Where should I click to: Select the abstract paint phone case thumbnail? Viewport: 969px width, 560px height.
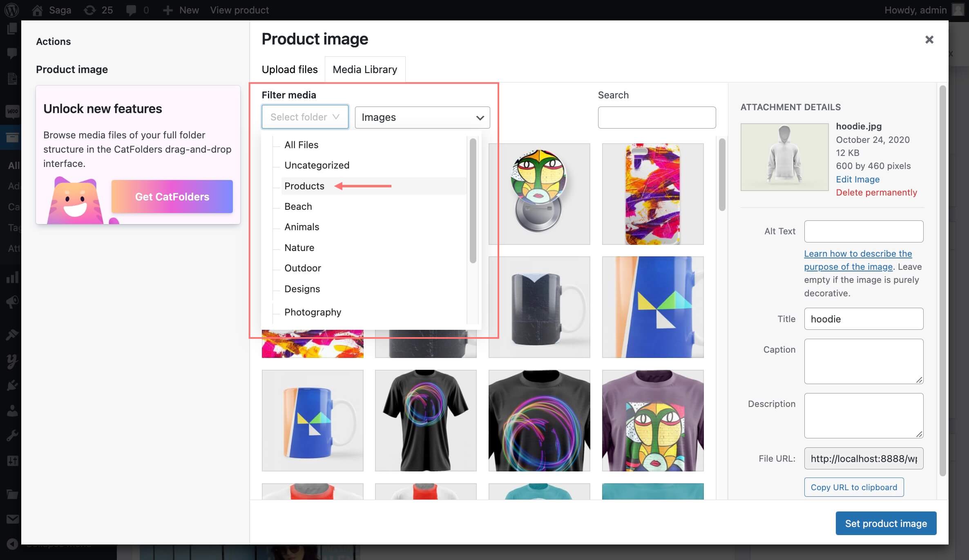[653, 194]
